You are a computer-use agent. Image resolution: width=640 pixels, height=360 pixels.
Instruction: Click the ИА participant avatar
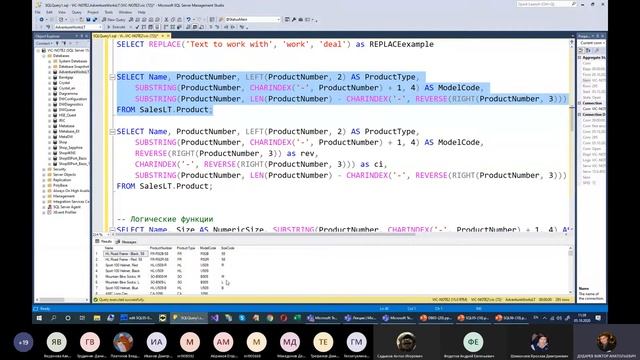(157, 342)
